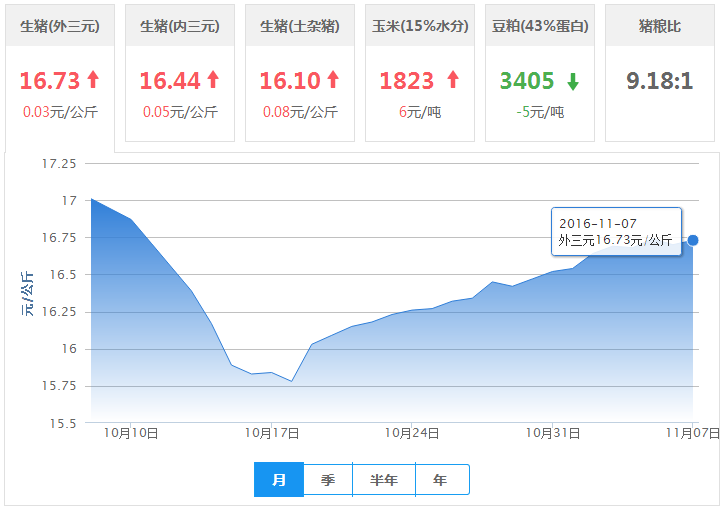The image size is (726, 513).
Task: Click the 16.10 price value
Action: coord(290,81)
